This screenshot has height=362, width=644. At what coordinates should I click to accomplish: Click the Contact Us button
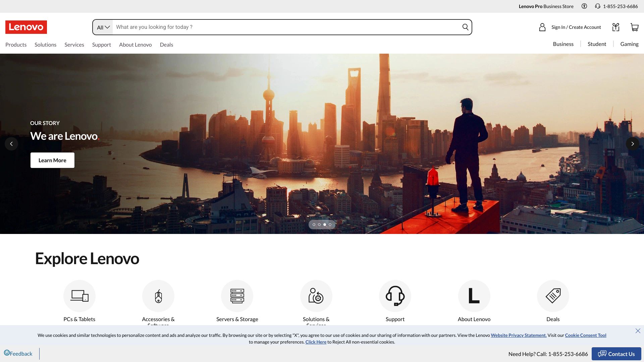(x=616, y=354)
